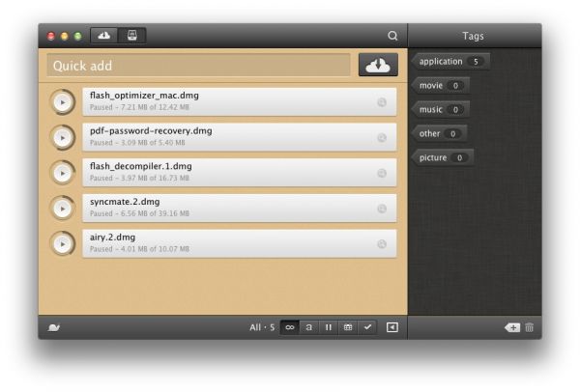Screen dimensions: 580x392
Task: Select the syncmate.2.dmg file name
Action: [125, 202]
